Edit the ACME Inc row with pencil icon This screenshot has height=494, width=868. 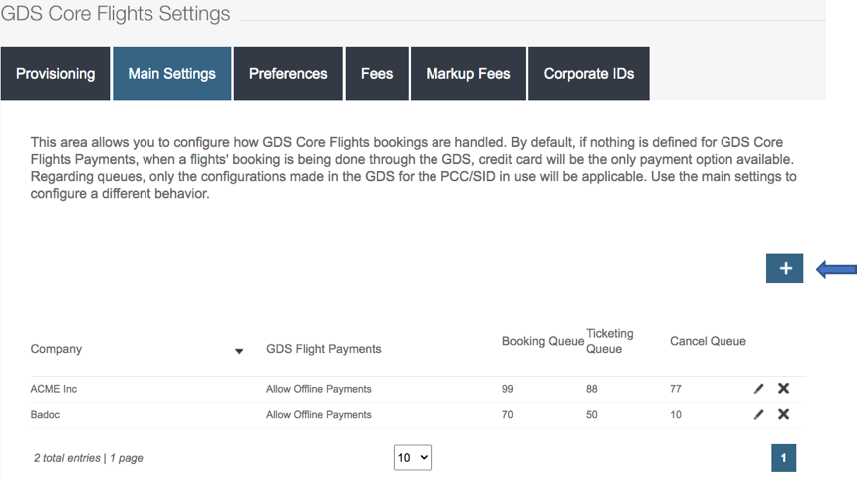759,389
